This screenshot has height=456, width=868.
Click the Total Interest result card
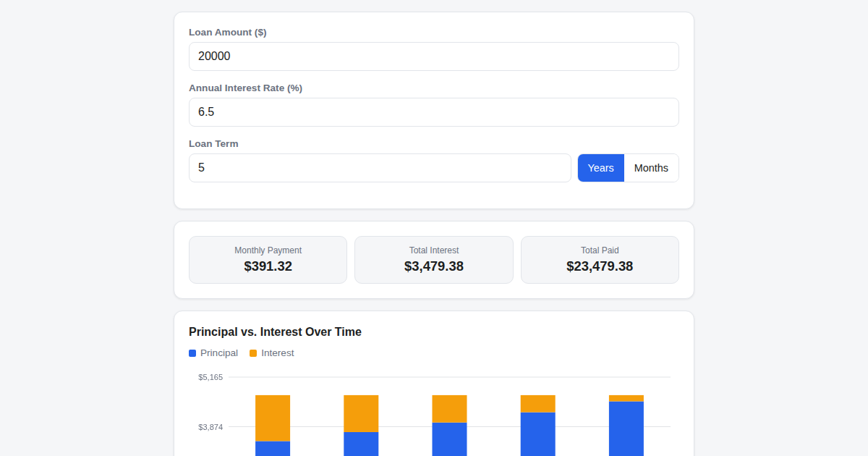(x=434, y=260)
